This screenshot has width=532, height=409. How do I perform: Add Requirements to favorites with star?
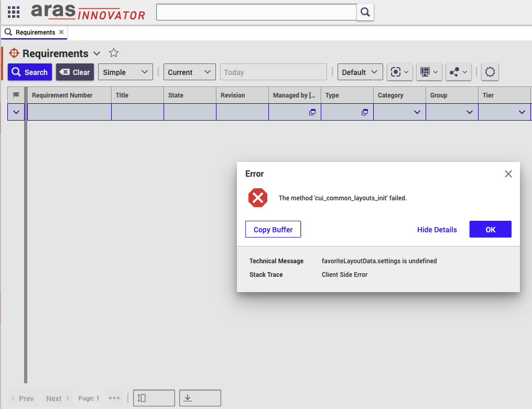coord(114,53)
